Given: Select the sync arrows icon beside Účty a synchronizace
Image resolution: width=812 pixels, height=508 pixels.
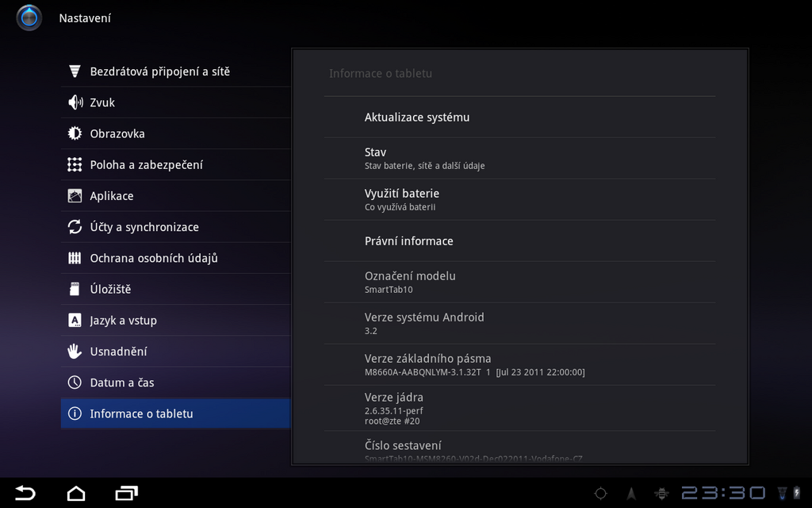Looking at the screenshot, I should click(75, 226).
